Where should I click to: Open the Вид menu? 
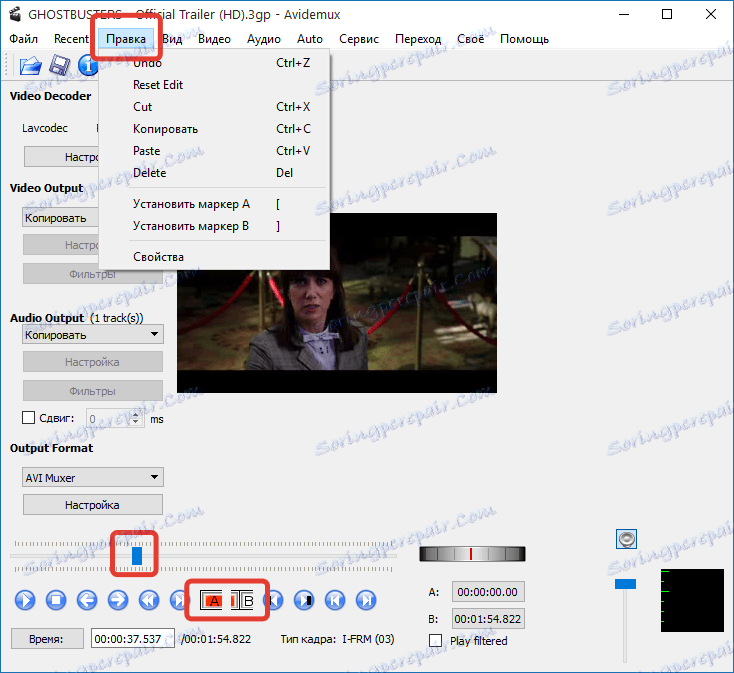pyautogui.click(x=172, y=39)
